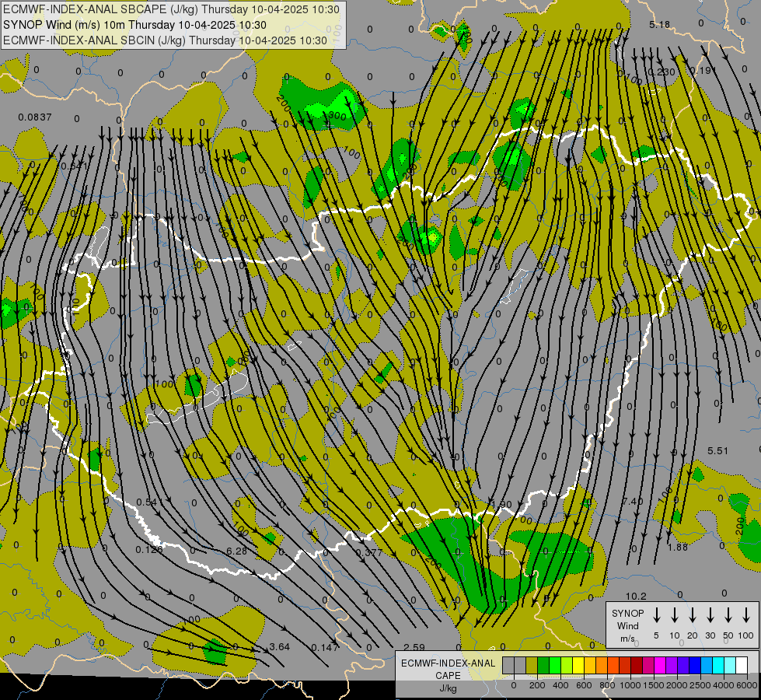Click the 5 m/s wind arrow in legend
This screenshot has height=700, width=761.
coord(656,615)
